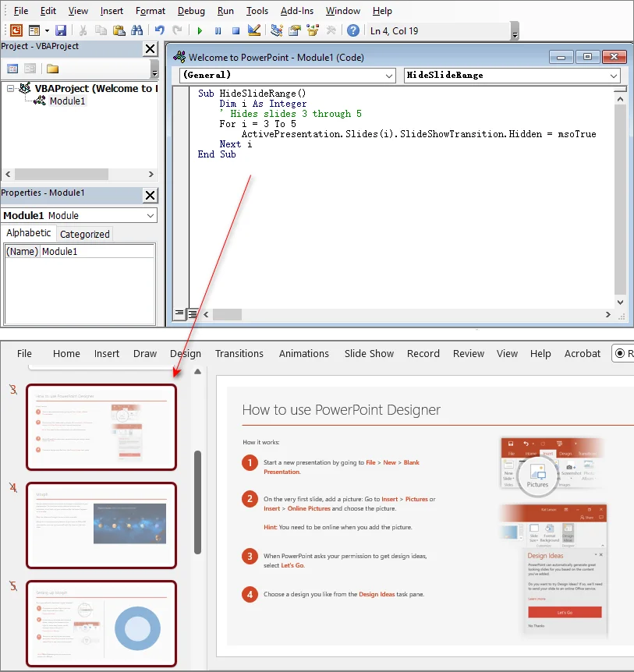Close the Properties - Module1 pane
This screenshot has height=672, width=634.
(150, 196)
